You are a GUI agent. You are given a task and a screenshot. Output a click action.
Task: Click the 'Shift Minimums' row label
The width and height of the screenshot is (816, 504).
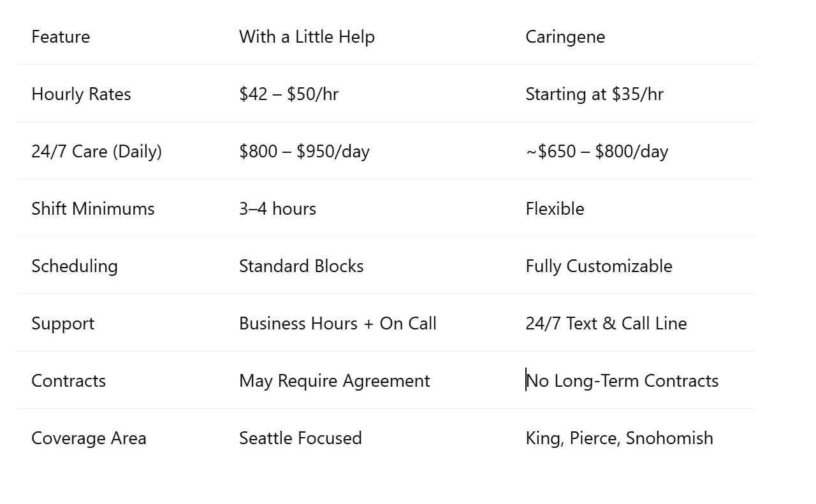tap(93, 209)
